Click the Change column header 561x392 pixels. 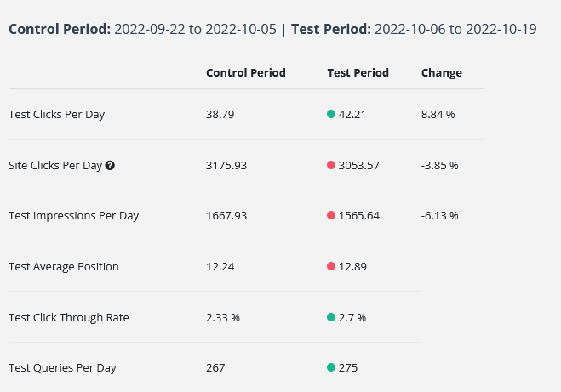[x=441, y=73]
